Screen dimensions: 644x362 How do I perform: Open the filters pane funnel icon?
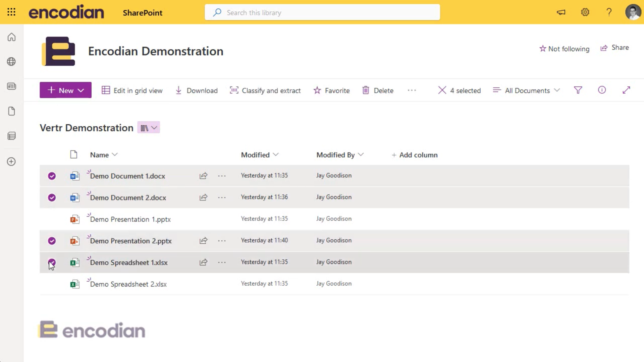coord(578,90)
